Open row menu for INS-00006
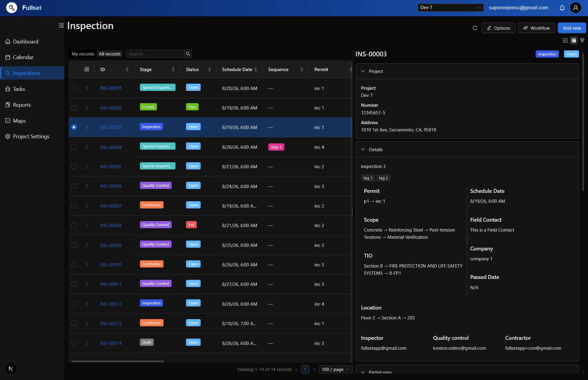The width and height of the screenshot is (588, 380). coord(87,186)
